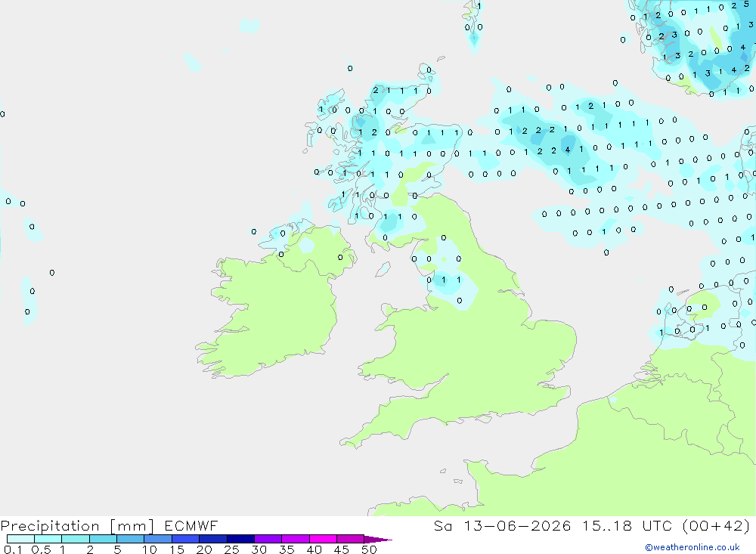Image resolution: width=756 pixels, height=554 pixels.
Task: Click the legend number '10'
Action: point(150,549)
